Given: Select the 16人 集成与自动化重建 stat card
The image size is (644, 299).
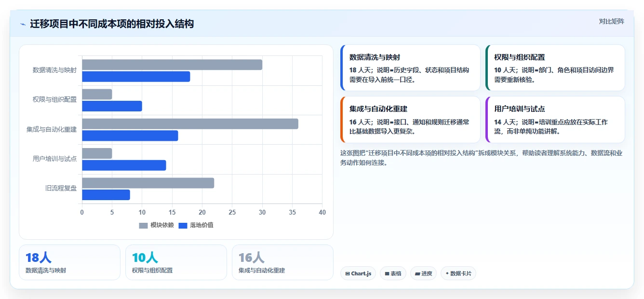Looking at the screenshot, I should (282, 262).
